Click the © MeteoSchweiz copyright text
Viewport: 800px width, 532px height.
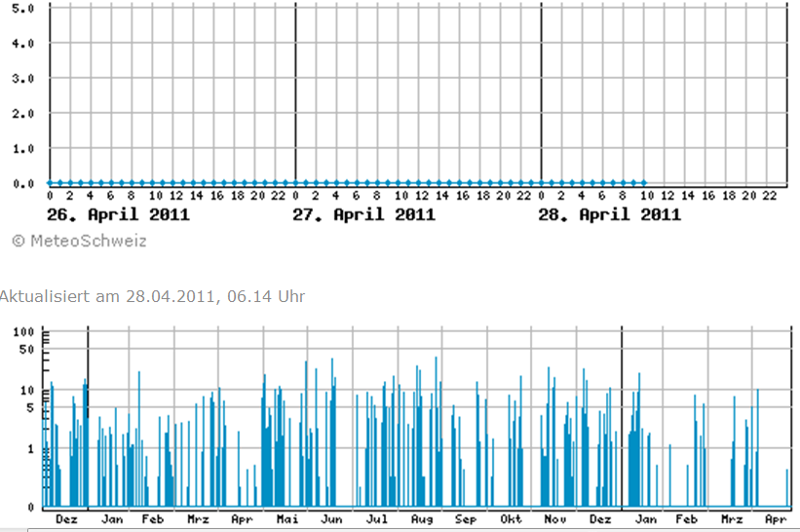pyautogui.click(x=79, y=241)
